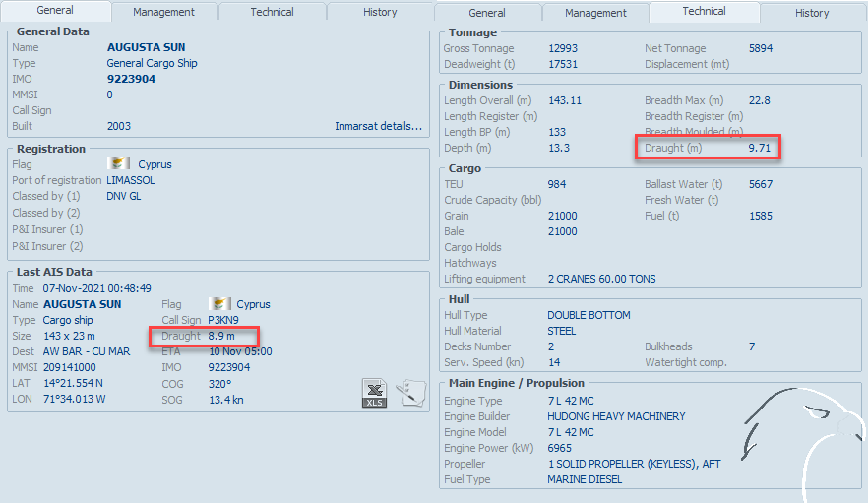
Task: Click MMSI value 0 in General Data
Action: point(109,94)
